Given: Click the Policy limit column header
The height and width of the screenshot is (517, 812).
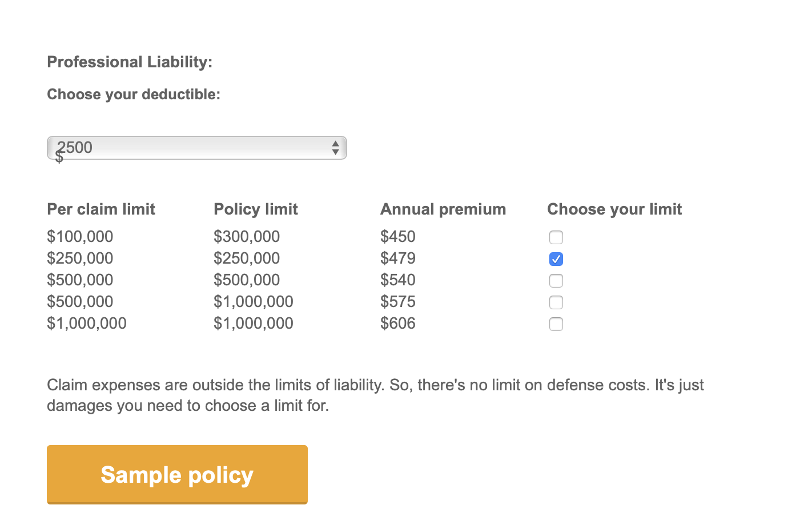Looking at the screenshot, I should 256,209.
